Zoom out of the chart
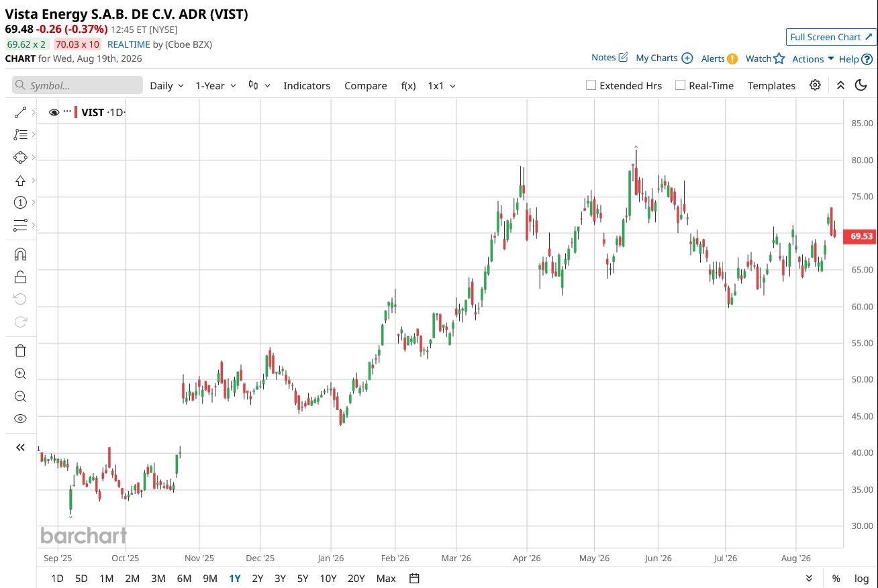The height and width of the screenshot is (588, 878). pyautogui.click(x=20, y=396)
